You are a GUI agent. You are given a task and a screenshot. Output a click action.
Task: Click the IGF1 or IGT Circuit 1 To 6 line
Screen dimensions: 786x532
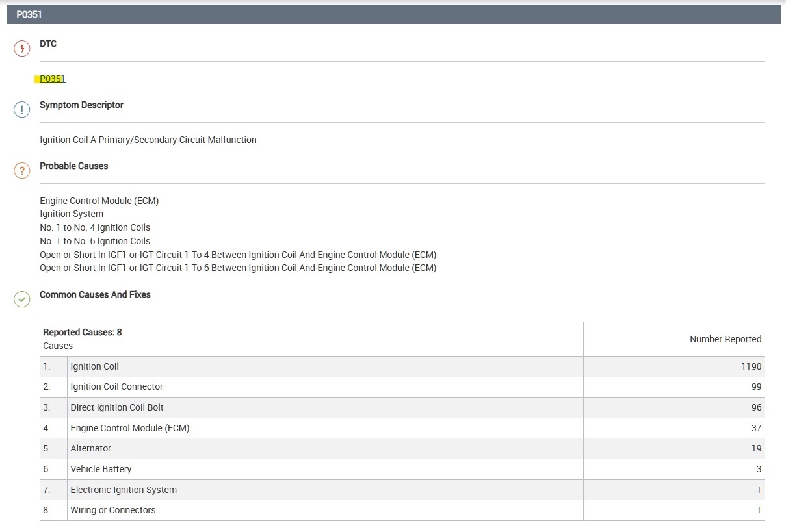coord(238,268)
